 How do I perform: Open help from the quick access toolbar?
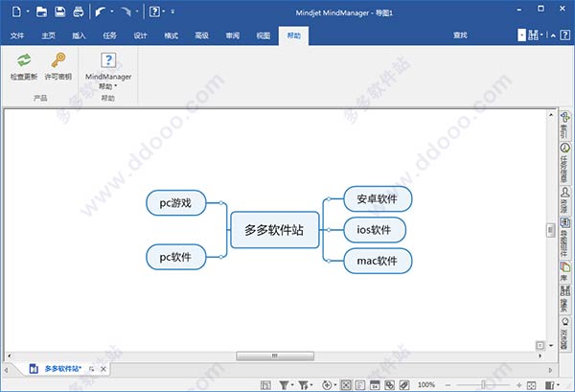[154, 12]
